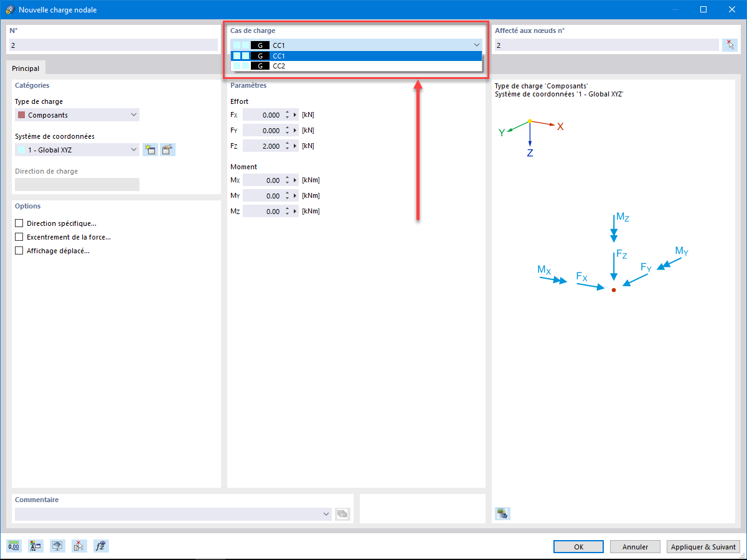Click the Global XYZ color swatch
Image resolution: width=747 pixels, height=560 pixels.
[x=22, y=150]
